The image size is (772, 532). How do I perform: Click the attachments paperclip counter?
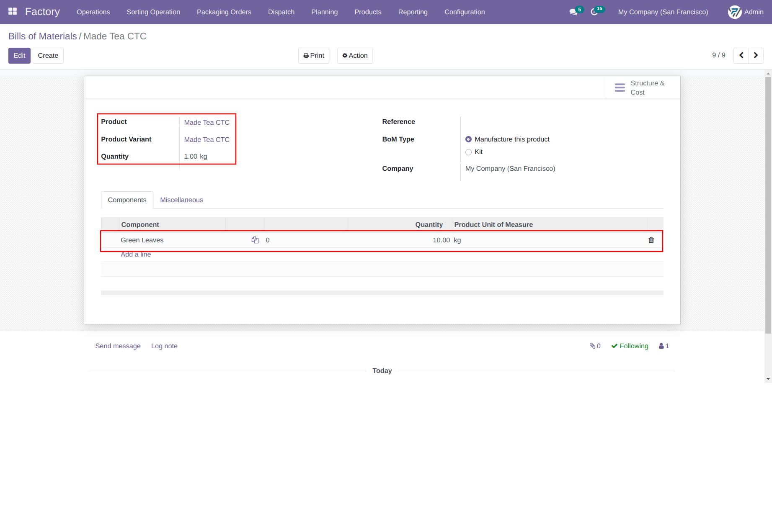(595, 346)
